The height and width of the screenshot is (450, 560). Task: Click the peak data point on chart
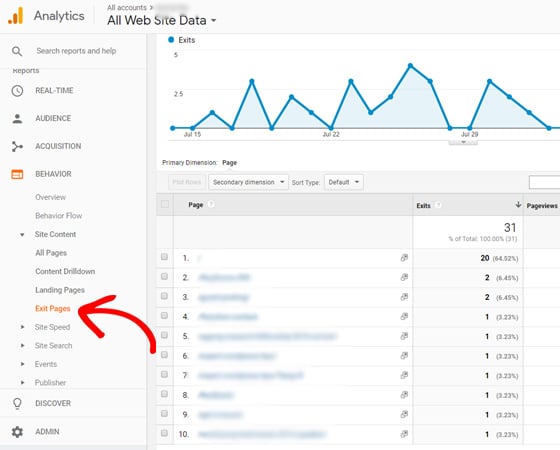point(410,66)
